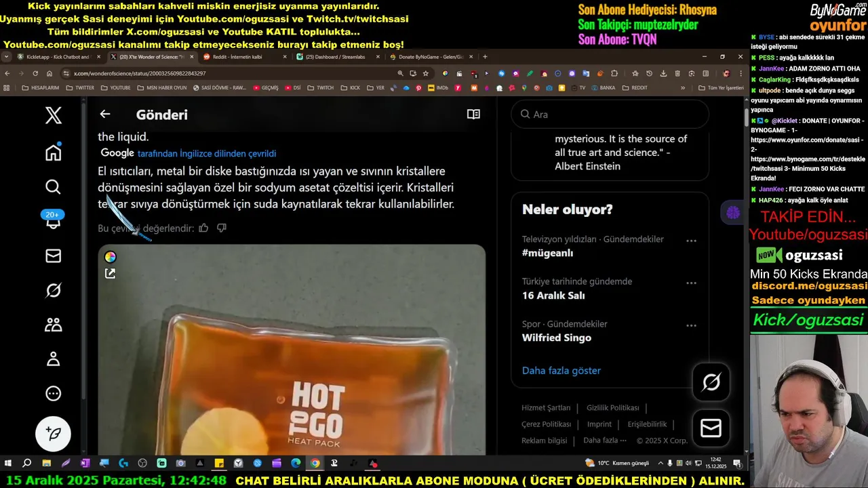Click the Daha fazla göster link
This screenshot has height=488, width=868.
click(561, 371)
